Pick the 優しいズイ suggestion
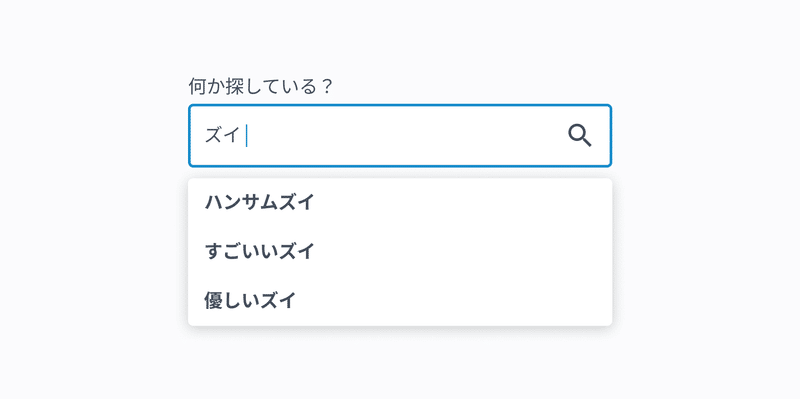800x399 pixels. [400, 301]
